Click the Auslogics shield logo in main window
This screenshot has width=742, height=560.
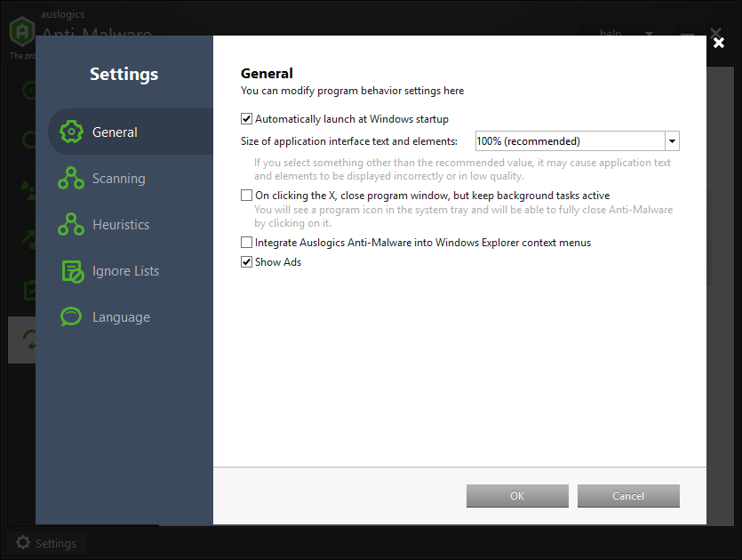(x=21, y=32)
